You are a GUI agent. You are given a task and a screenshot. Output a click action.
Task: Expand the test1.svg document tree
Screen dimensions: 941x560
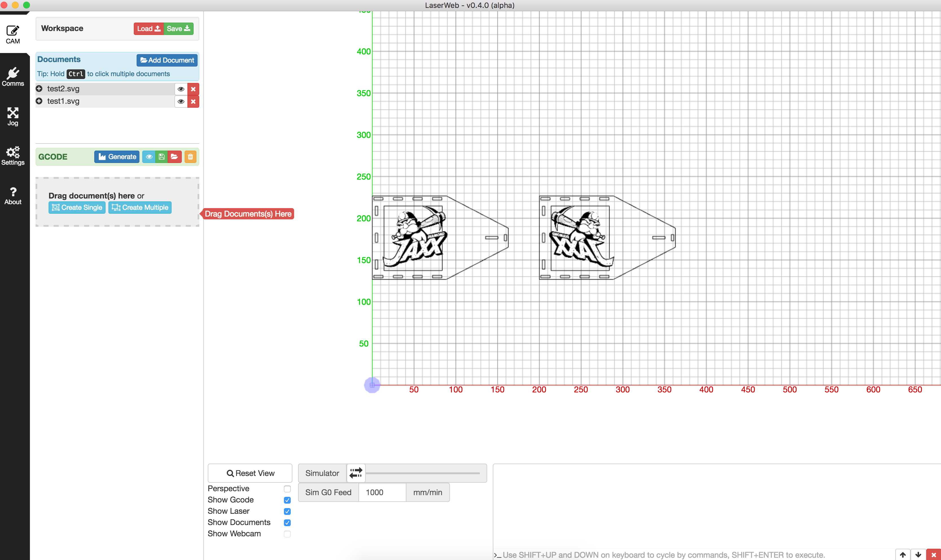click(39, 101)
